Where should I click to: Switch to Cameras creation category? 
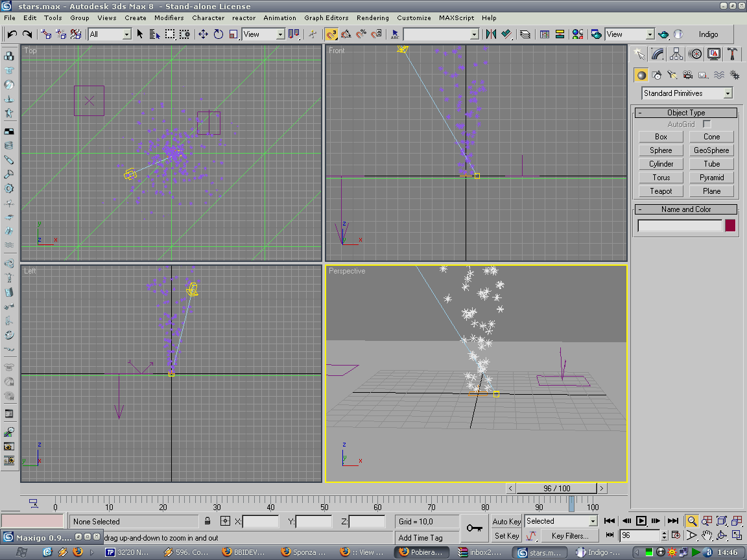pyautogui.click(x=688, y=75)
